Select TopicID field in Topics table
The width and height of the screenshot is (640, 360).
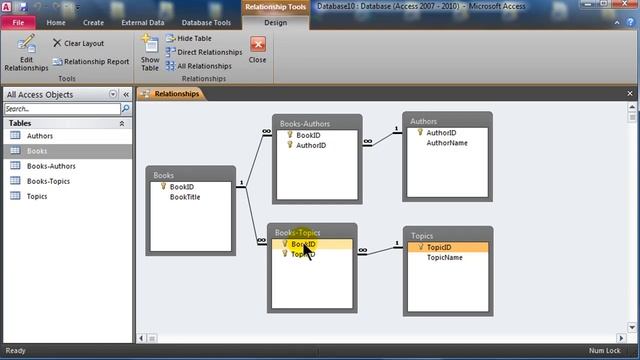click(x=448, y=247)
